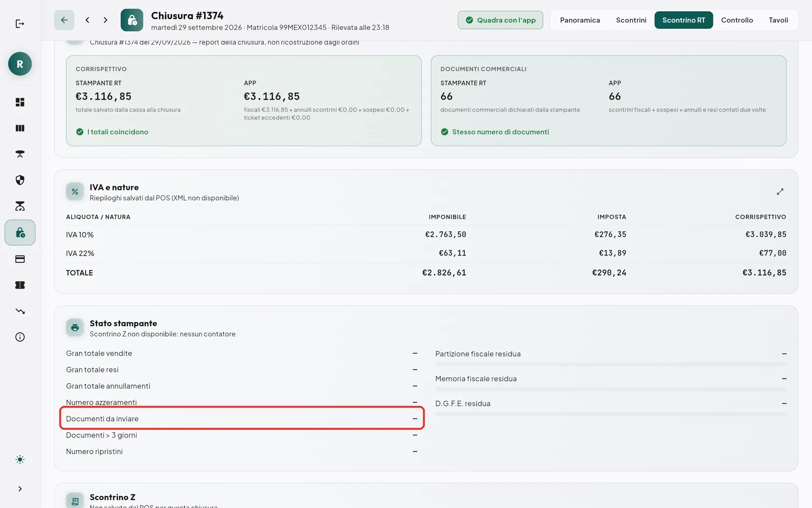Image resolution: width=812 pixels, height=508 pixels.
Task: Expand the IVA e nature panel
Action: pyautogui.click(x=780, y=192)
